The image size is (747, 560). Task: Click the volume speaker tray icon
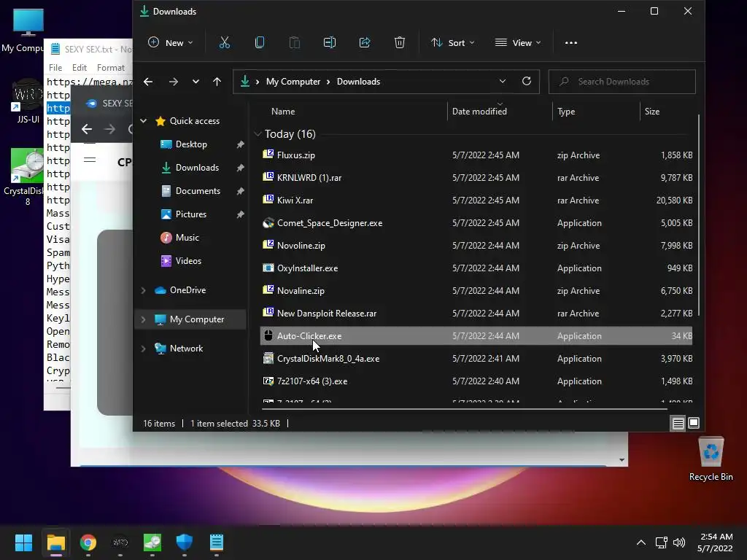(x=679, y=542)
